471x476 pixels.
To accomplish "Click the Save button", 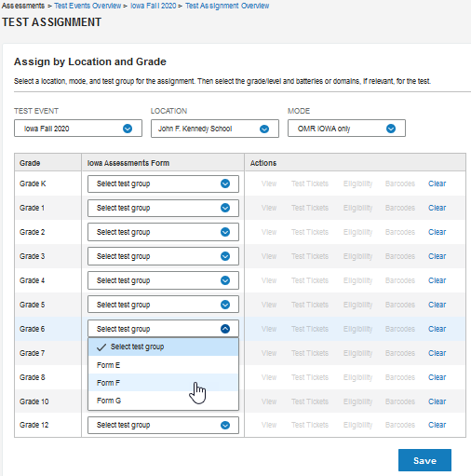I will pos(424,460).
